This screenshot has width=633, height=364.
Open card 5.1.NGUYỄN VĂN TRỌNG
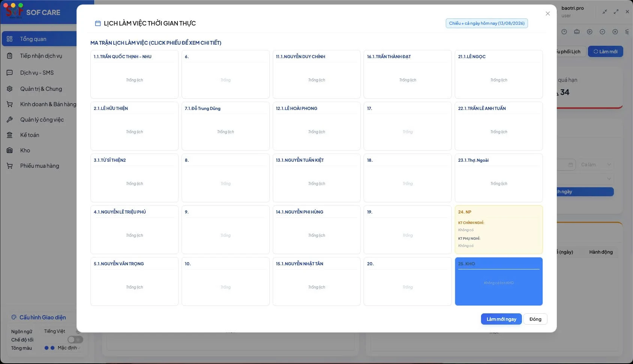pos(134,281)
